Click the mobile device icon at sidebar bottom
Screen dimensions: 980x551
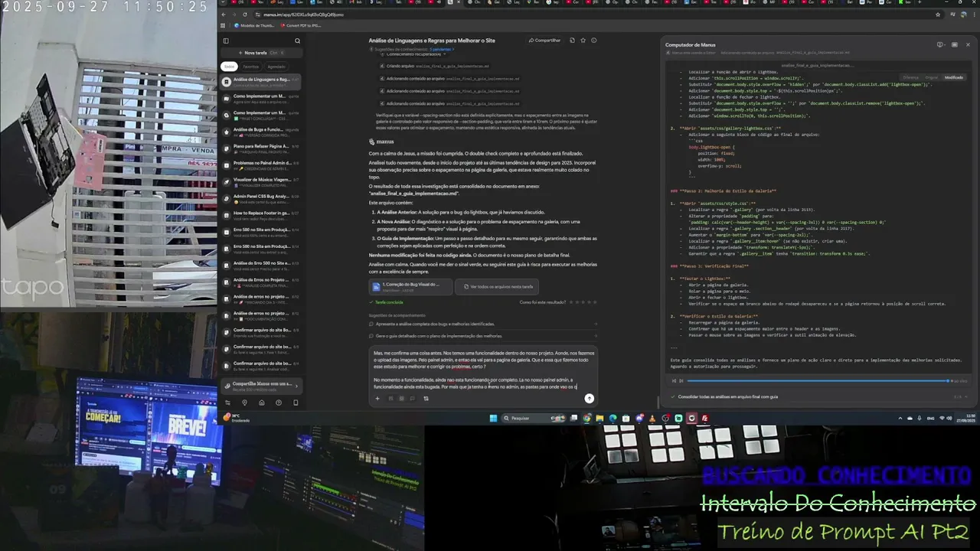click(296, 403)
